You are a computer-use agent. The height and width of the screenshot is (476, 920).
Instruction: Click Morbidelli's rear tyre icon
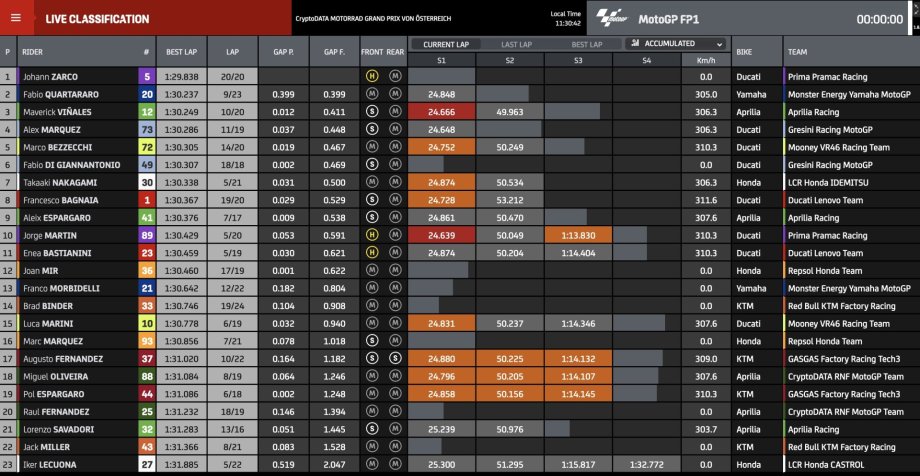(395, 288)
